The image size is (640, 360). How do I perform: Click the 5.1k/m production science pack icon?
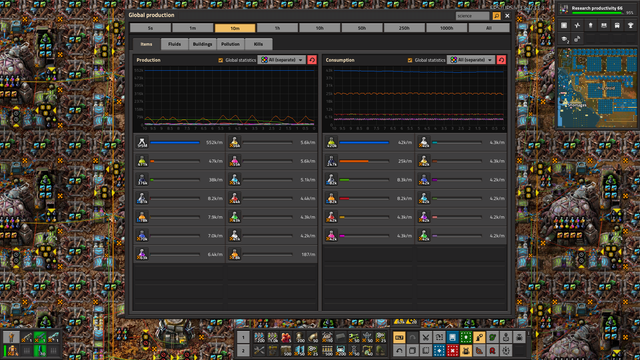[235, 180]
